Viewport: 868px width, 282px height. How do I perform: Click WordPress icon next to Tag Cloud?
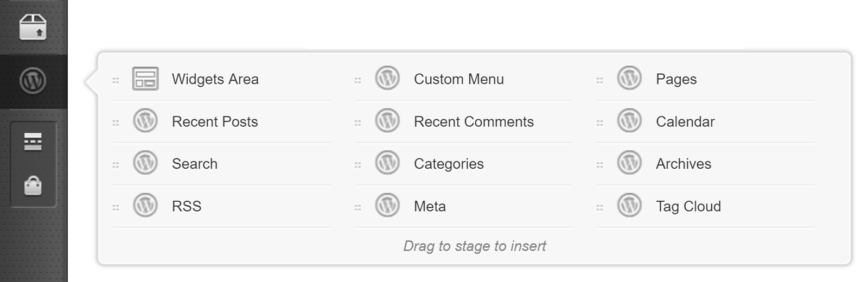pyautogui.click(x=629, y=206)
